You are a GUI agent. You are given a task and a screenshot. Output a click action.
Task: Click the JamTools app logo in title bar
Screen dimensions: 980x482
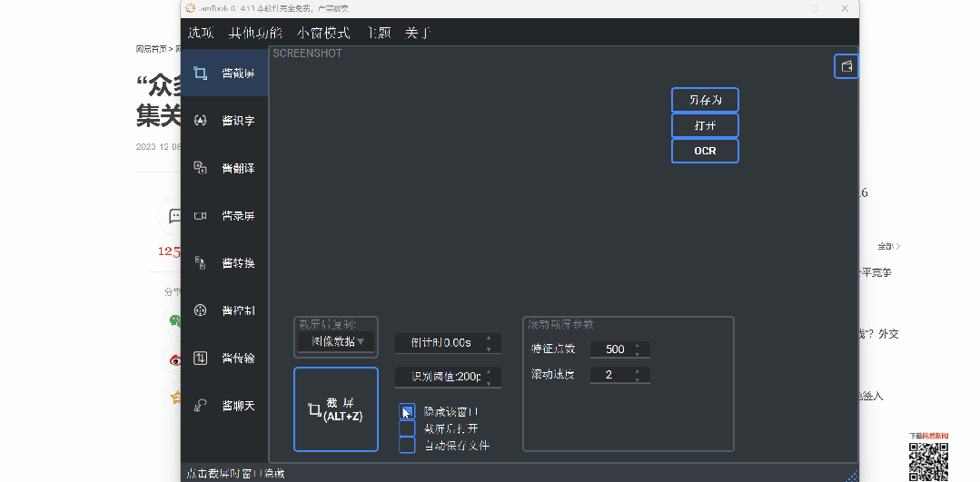coord(191,8)
